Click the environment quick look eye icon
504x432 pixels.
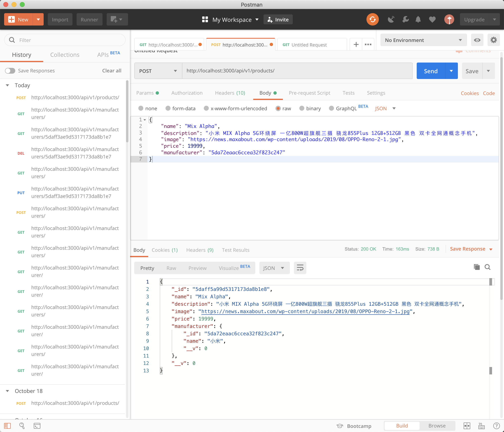(477, 40)
